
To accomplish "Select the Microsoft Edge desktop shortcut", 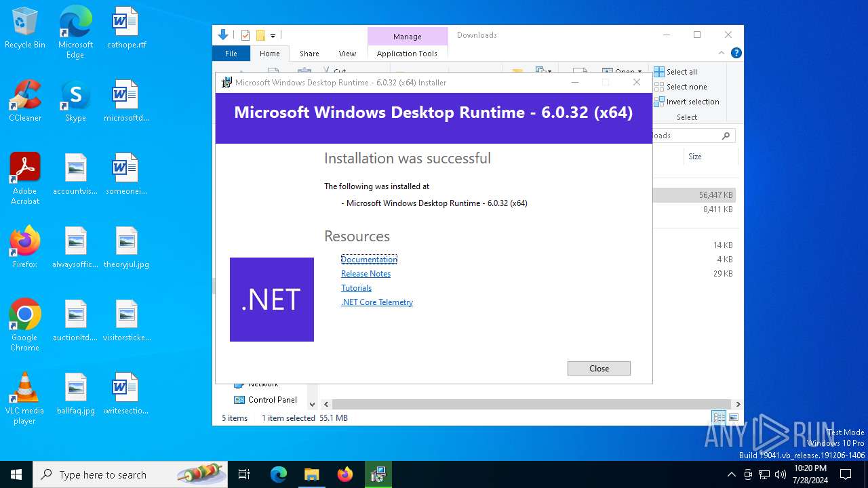I will [x=75, y=33].
